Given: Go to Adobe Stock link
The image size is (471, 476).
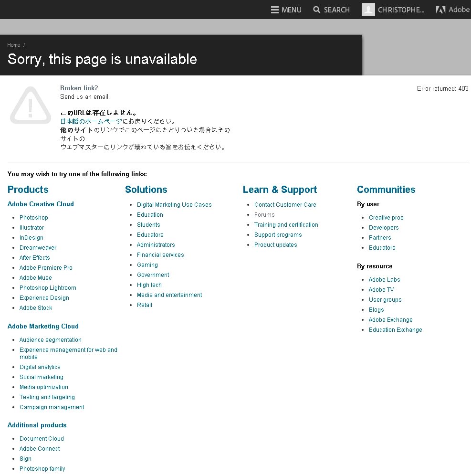Looking at the screenshot, I should [36, 308].
